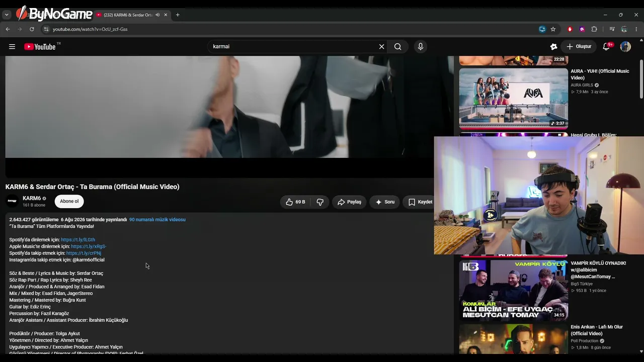Open the AURA GIRLS channel name
The image size is (644, 362).
tap(582, 85)
